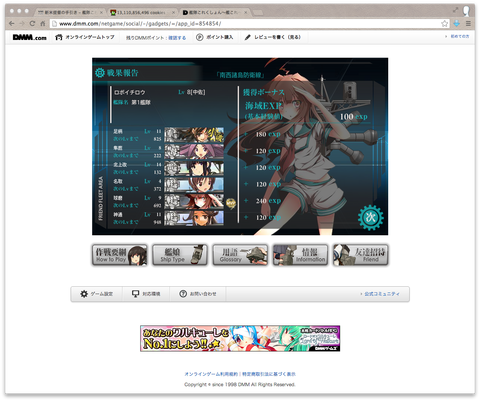Switch to the first browser tab
This screenshot has height=401, width=480.
pos(70,12)
